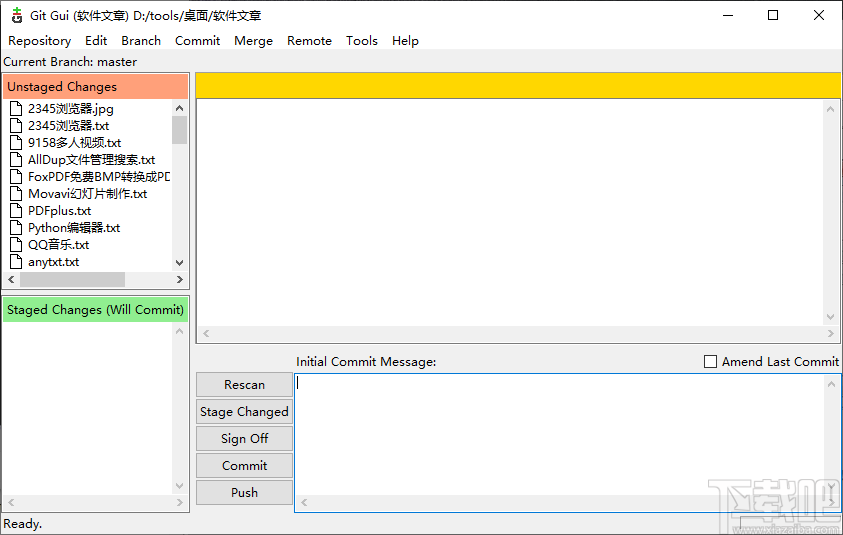Click the Unstaged Changes horizontal scrollbar thumb
This screenshot has width=843, height=535.
point(73,280)
